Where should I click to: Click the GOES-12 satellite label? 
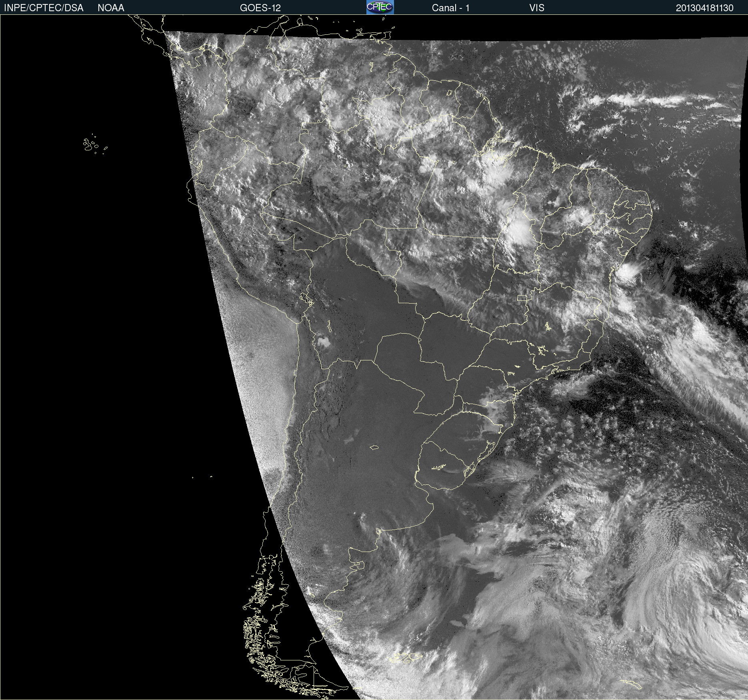[x=260, y=8]
